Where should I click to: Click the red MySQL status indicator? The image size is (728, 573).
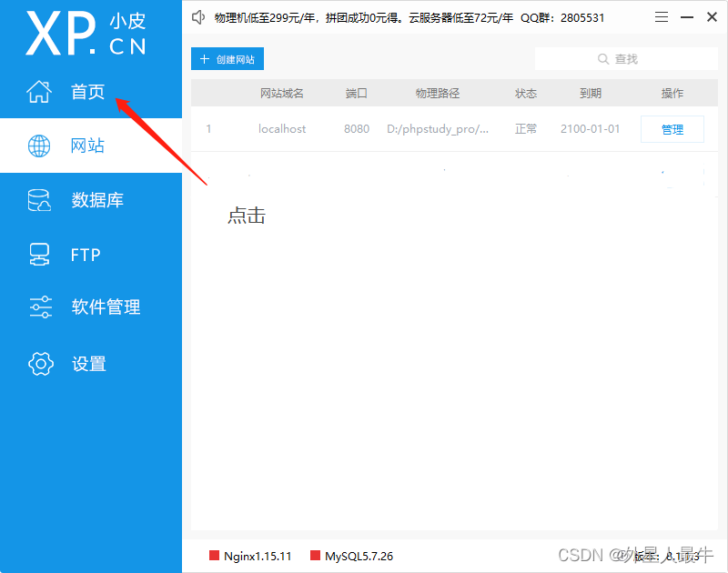315,556
